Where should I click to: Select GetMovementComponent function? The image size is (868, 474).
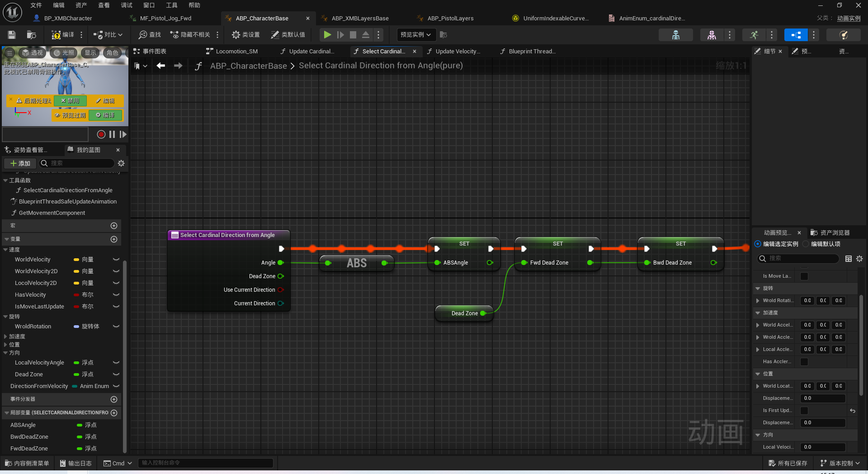coord(52,213)
